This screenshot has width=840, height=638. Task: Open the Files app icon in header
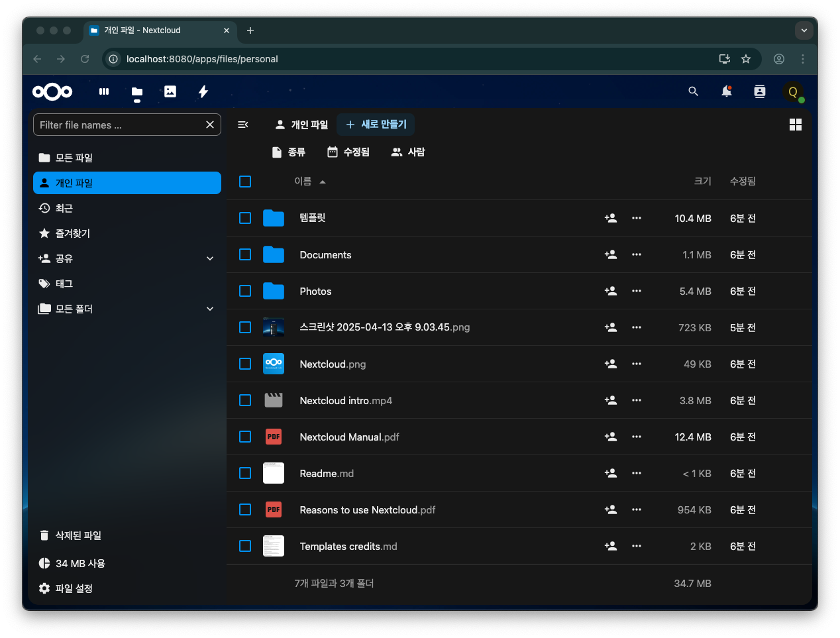point(137,91)
